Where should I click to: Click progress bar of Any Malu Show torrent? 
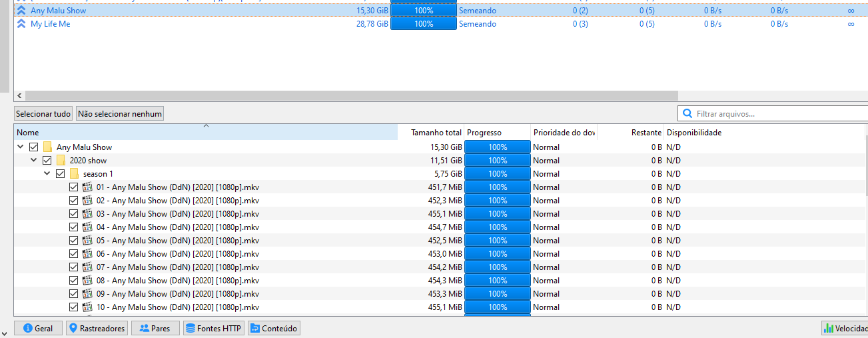click(424, 11)
